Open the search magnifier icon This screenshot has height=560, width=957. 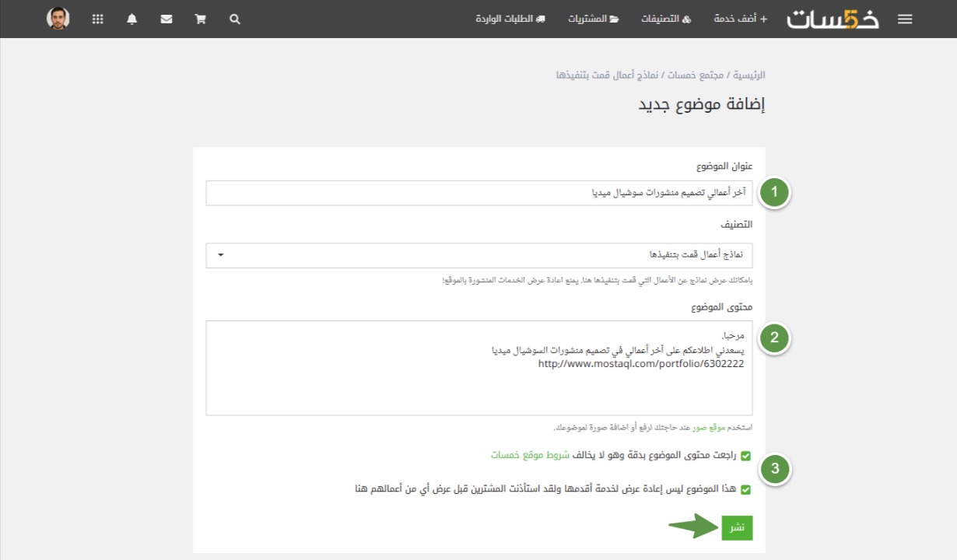click(235, 19)
